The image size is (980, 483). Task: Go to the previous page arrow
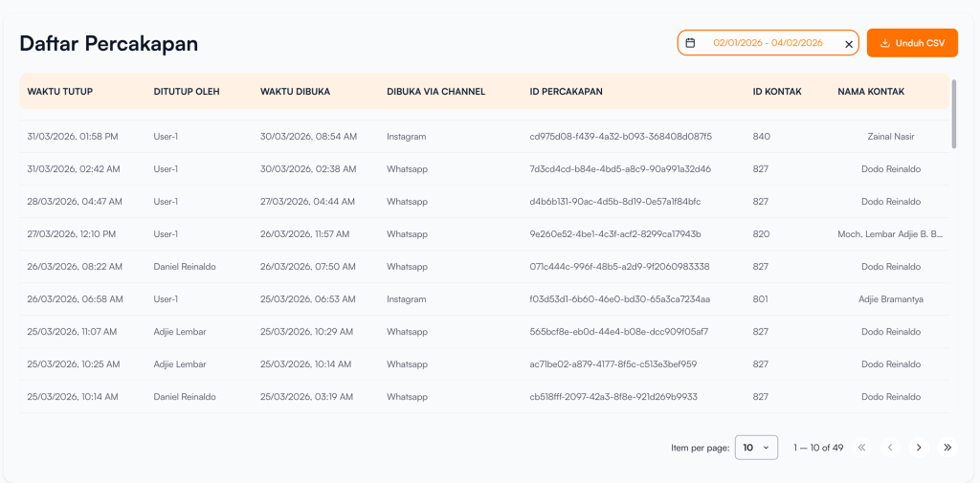pyautogui.click(x=890, y=448)
